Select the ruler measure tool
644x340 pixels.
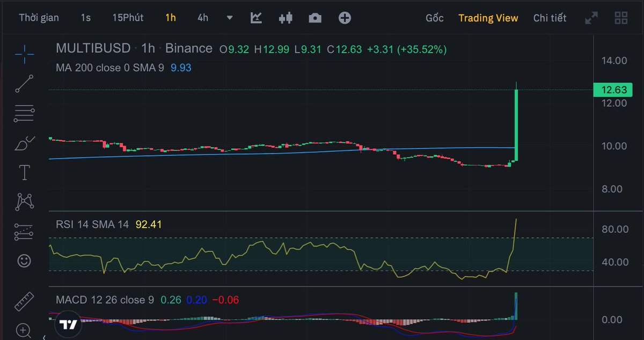pos(24,301)
